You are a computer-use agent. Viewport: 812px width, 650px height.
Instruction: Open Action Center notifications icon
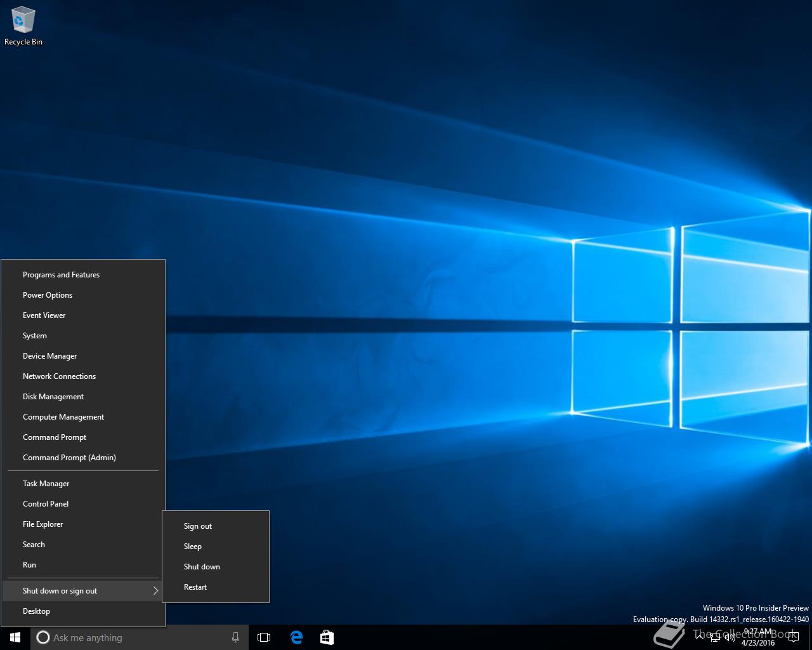tap(793, 637)
